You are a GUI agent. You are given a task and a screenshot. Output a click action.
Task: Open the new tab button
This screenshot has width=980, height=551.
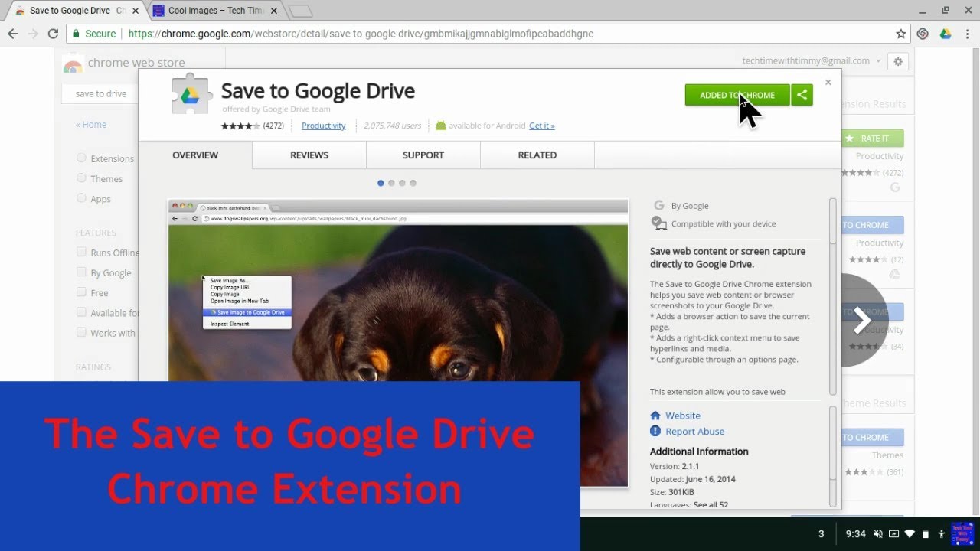(x=300, y=11)
